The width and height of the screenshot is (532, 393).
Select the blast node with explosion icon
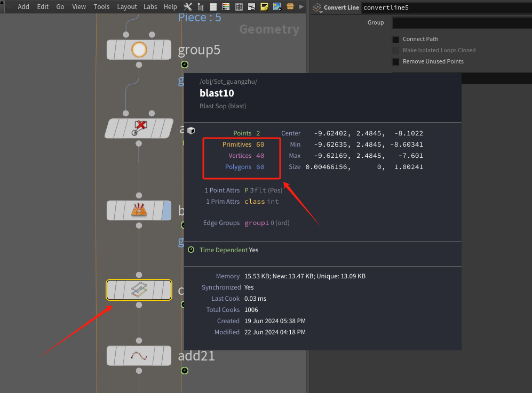139,211
